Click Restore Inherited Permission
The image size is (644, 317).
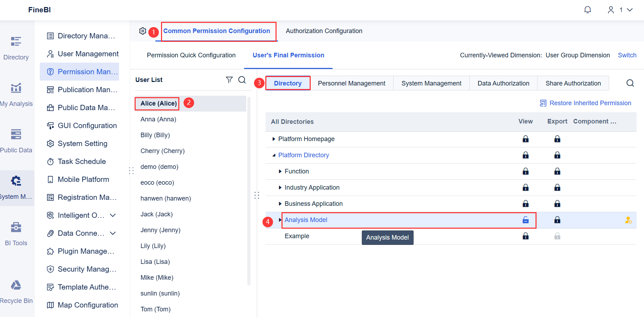[x=590, y=103]
